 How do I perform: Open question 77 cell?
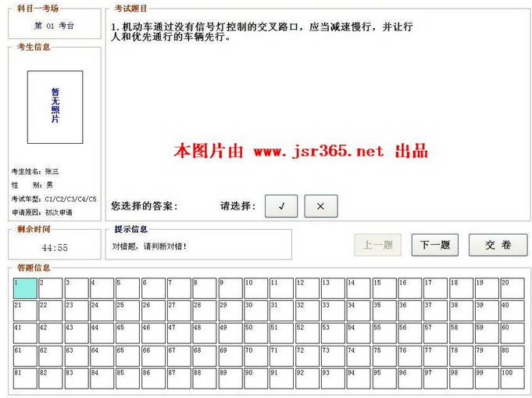coord(436,356)
